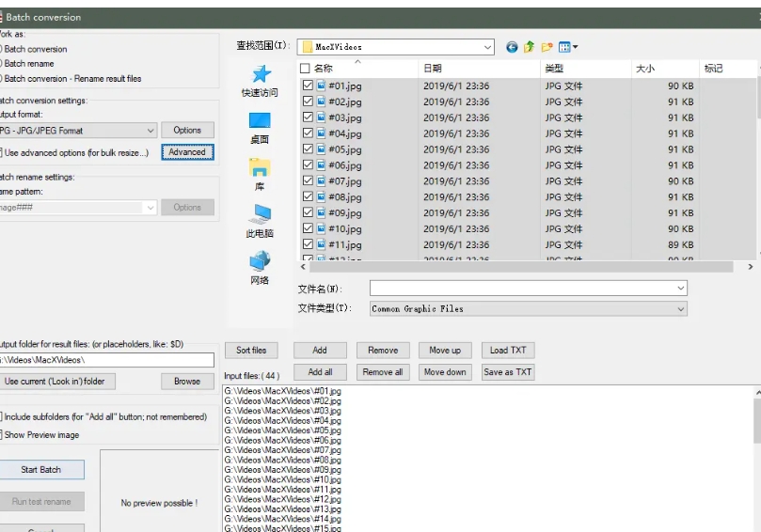Image resolution: width=761 pixels, height=532 pixels.
Task: Open Desktop (桌面) shortcut
Action: coord(260,128)
